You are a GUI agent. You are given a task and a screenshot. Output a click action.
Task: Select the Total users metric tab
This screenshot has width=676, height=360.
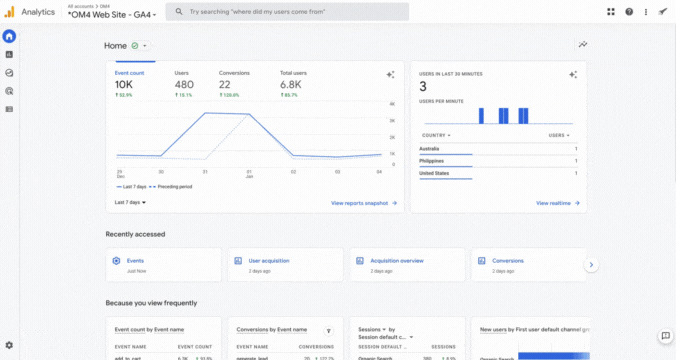293,84
